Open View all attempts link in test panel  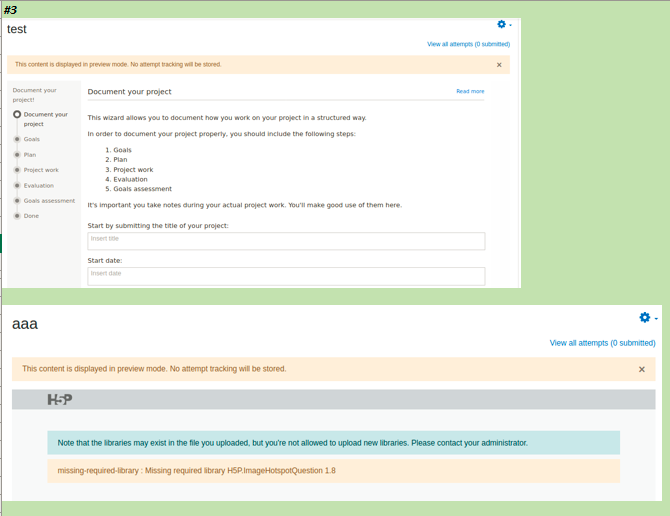pos(468,44)
